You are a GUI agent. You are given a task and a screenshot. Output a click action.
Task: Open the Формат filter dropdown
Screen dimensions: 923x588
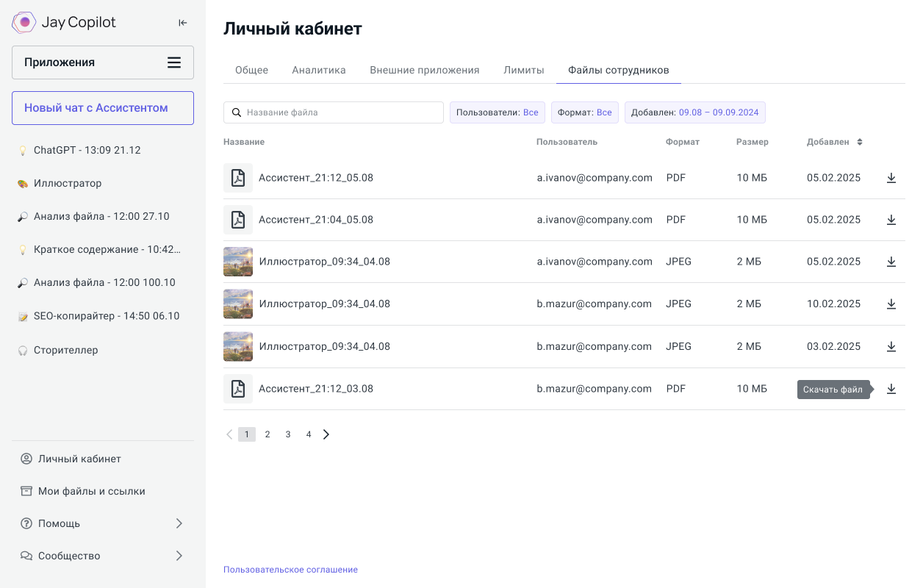(x=584, y=112)
